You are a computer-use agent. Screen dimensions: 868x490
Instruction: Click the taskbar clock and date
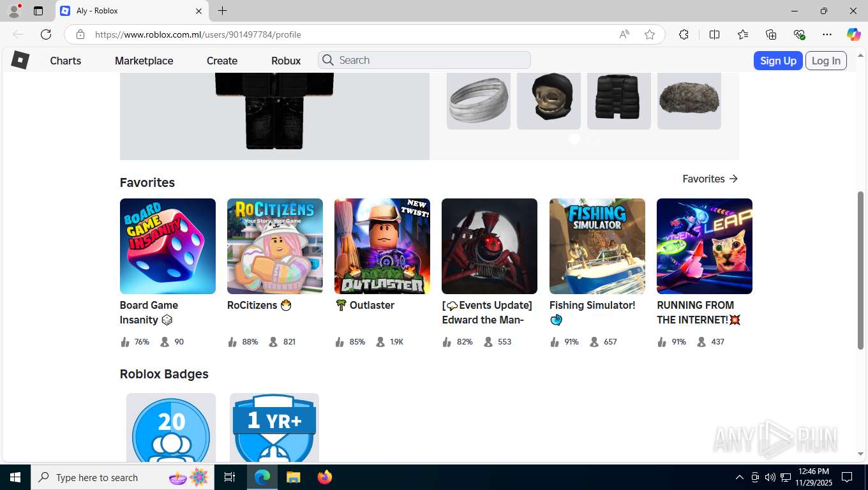pos(814,477)
